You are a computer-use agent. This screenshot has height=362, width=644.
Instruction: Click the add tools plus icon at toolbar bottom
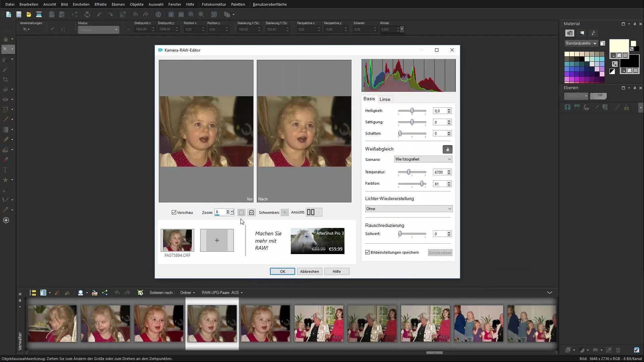click(6, 220)
